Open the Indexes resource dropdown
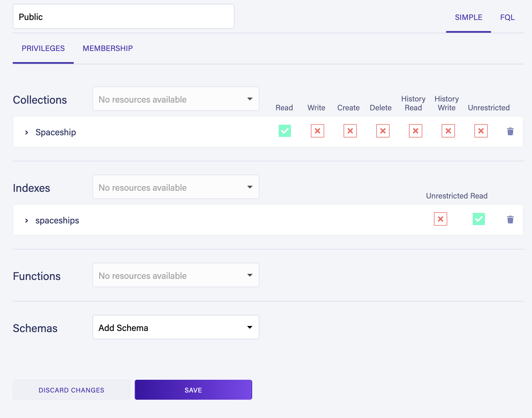 point(176,187)
